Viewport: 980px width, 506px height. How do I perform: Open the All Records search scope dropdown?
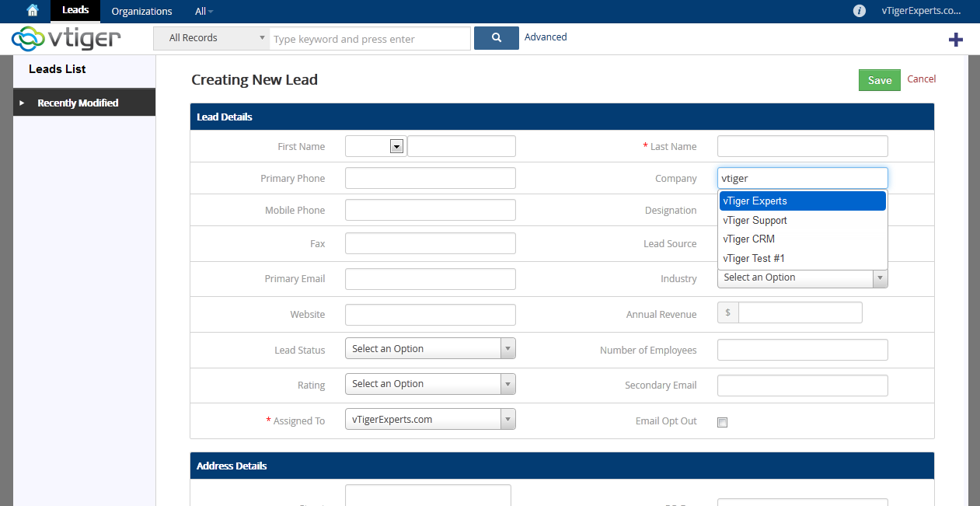(x=211, y=38)
